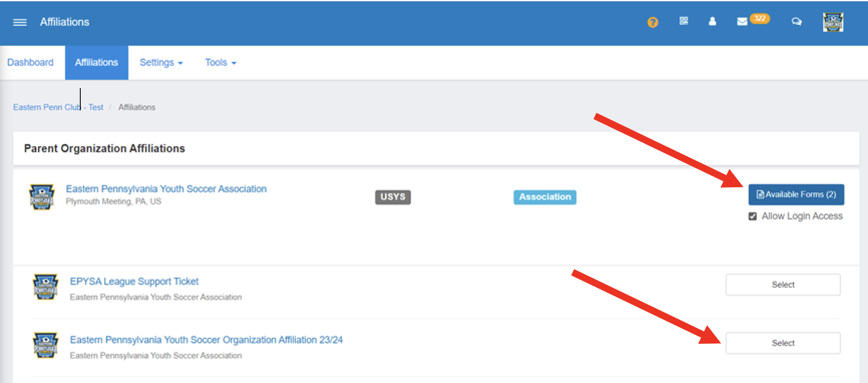Select the Organization Affiliation 23/24 form
868x383 pixels.
click(x=783, y=343)
